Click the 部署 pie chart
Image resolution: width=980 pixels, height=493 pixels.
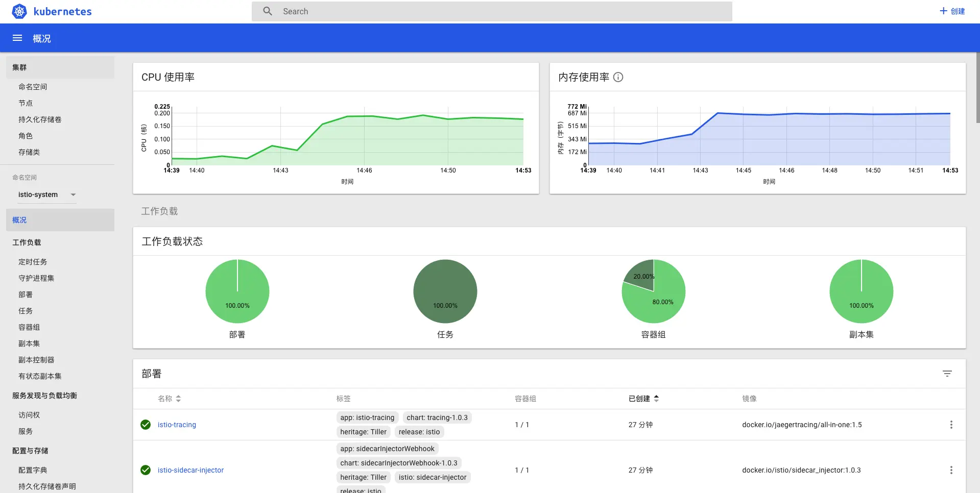237,291
